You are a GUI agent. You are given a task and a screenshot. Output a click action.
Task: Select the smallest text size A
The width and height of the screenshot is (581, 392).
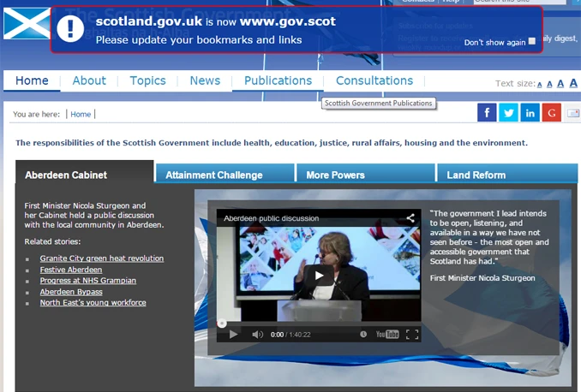[x=540, y=85]
